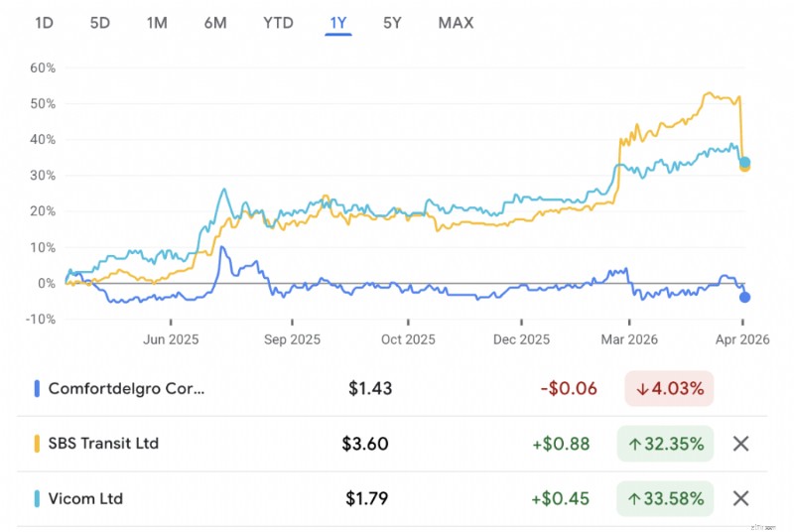Click the -10% y-axis label
This screenshot has width=794, height=532.
click(41, 320)
